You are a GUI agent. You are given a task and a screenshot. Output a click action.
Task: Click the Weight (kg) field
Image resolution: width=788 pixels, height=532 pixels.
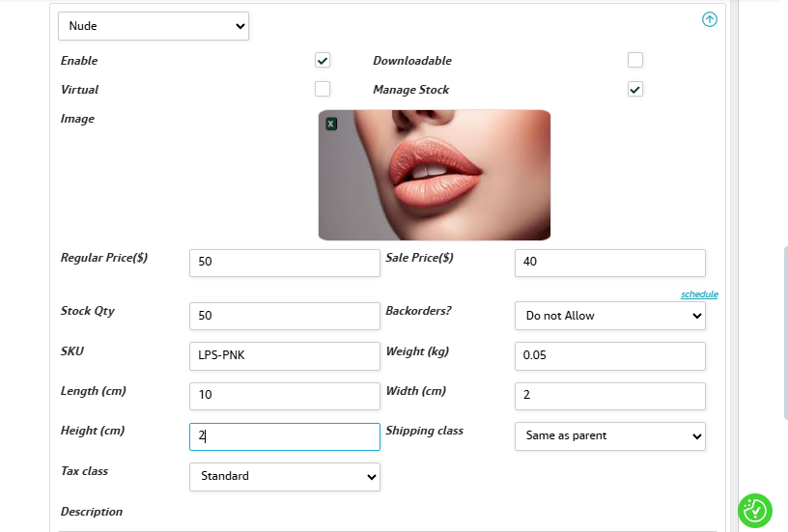coord(610,356)
